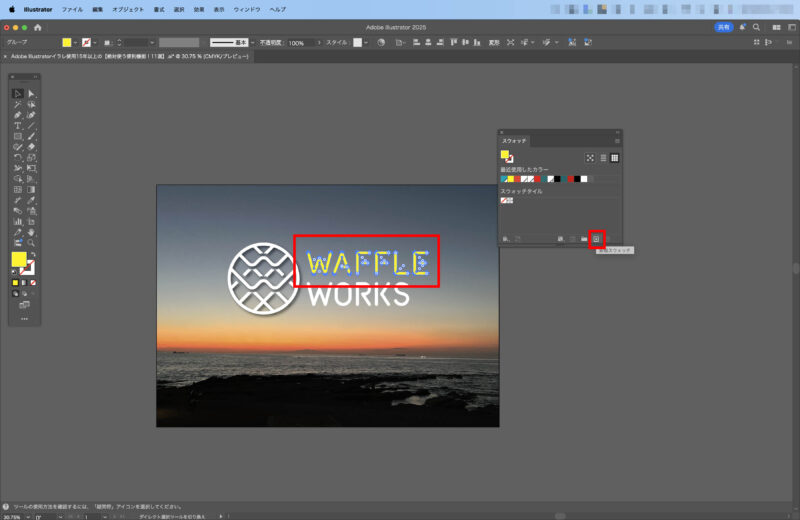
Task: Click the New Swatch icon in Swatches panel
Action: (596, 238)
